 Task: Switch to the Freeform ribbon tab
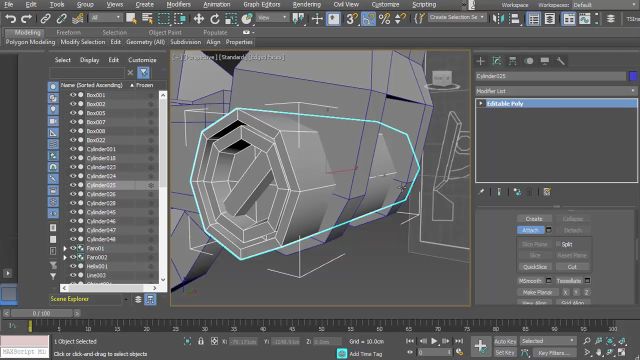coord(68,32)
